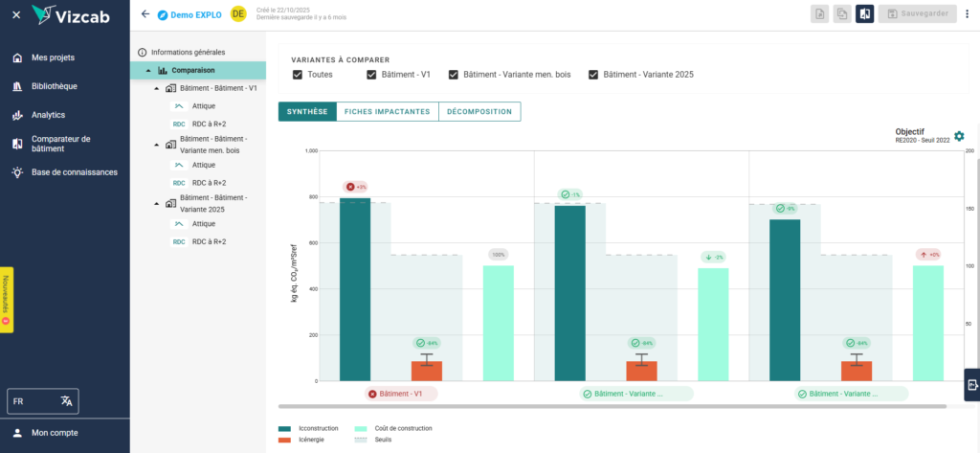Click the side panel exit icon at right edge
This screenshot has width=980, height=453.
click(972, 385)
